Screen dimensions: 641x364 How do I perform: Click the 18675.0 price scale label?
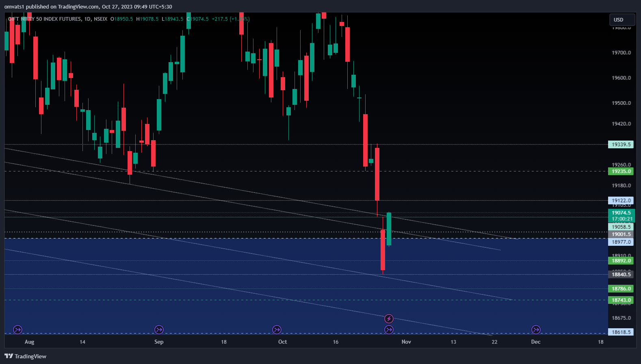(622, 318)
